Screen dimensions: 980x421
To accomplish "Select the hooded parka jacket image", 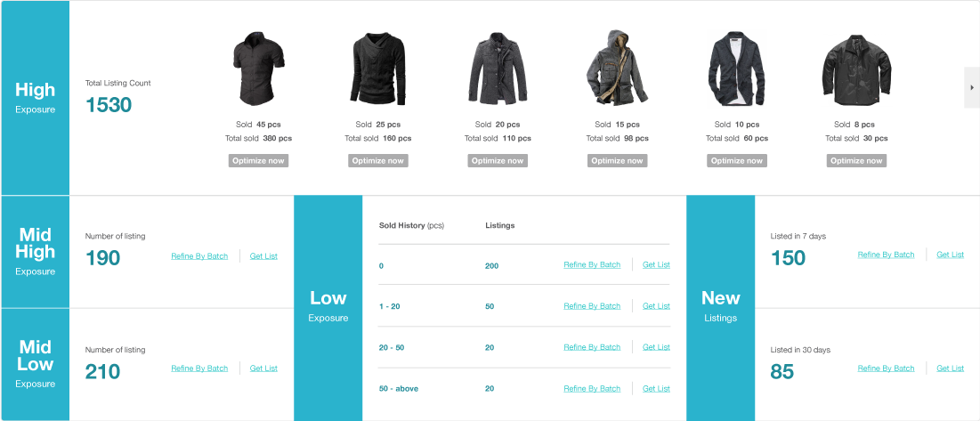I will point(617,68).
